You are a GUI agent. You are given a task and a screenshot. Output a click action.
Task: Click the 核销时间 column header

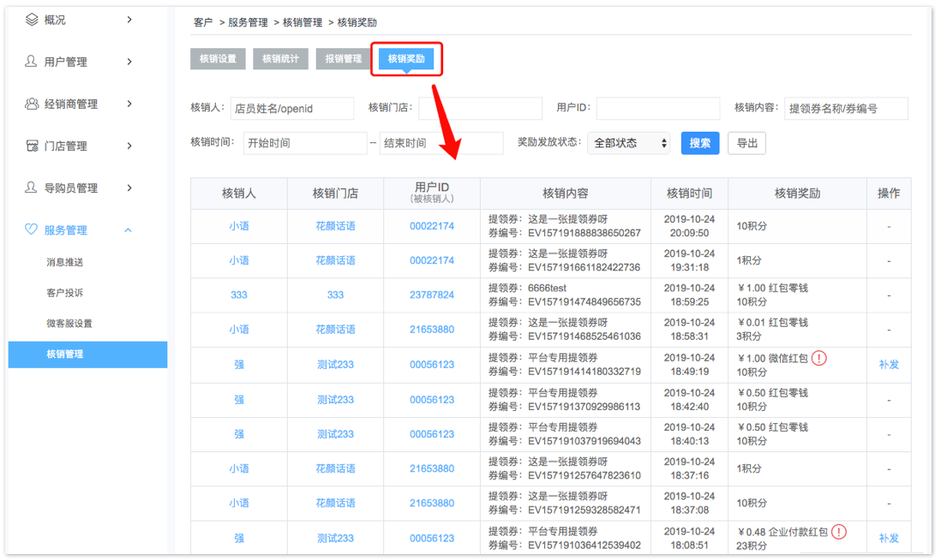690,193
